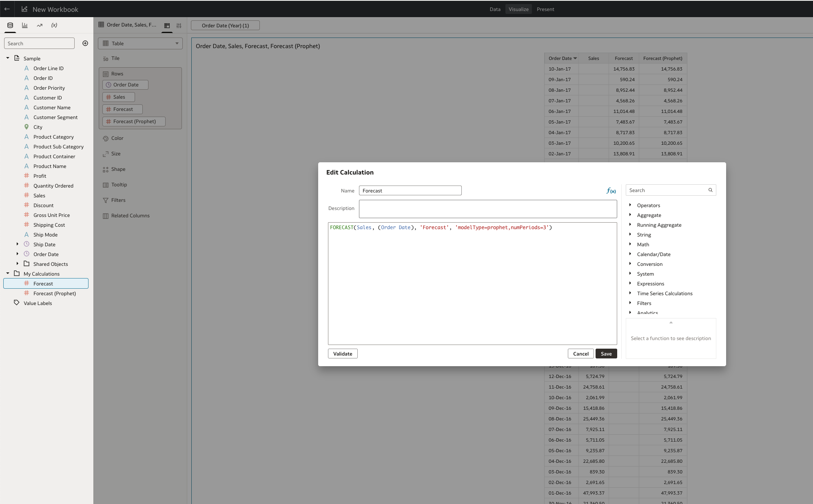This screenshot has width=813, height=504.
Task: Open the Table visualization type dropdown
Action: (140, 43)
